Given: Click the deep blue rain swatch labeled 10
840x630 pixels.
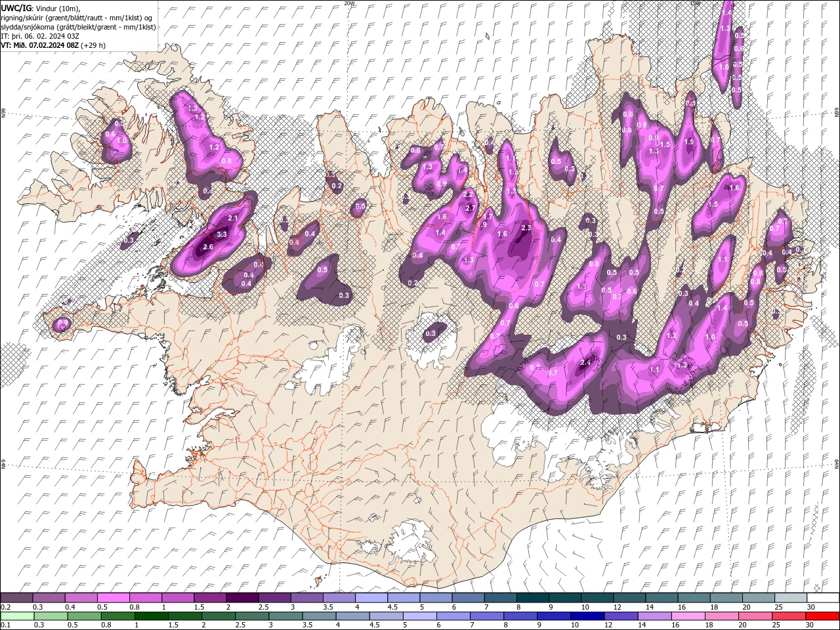Looking at the screenshot, I should 587,616.
